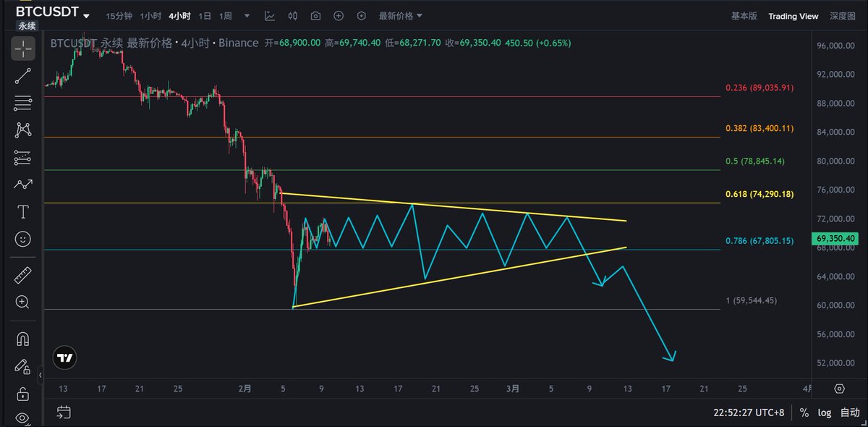This screenshot has width=868, height=427.
Task: Toggle log scale on price axis
Action: click(x=825, y=413)
